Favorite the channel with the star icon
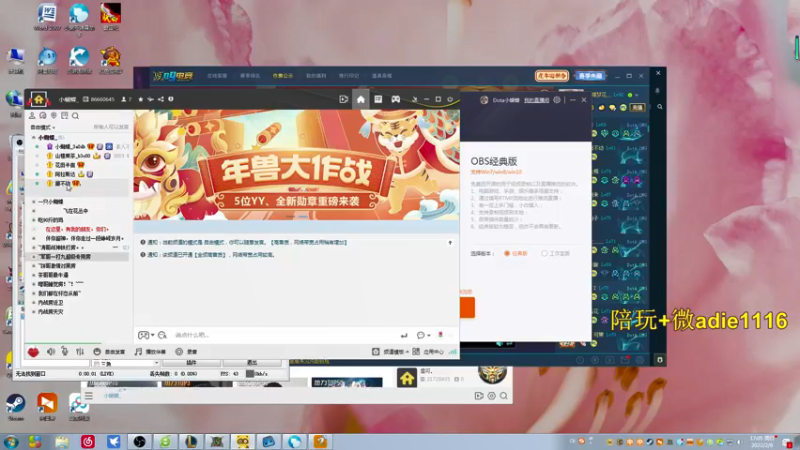This screenshot has height=450, width=800. [141, 99]
